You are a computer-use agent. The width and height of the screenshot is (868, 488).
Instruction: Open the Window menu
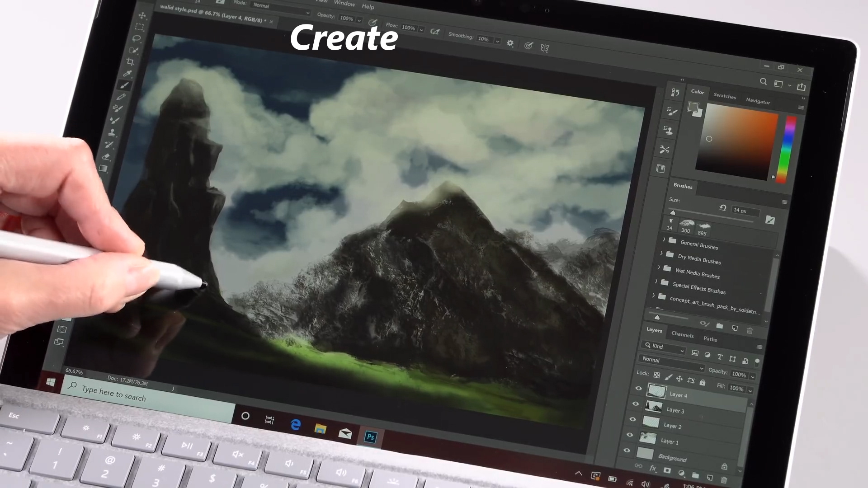pyautogui.click(x=344, y=4)
